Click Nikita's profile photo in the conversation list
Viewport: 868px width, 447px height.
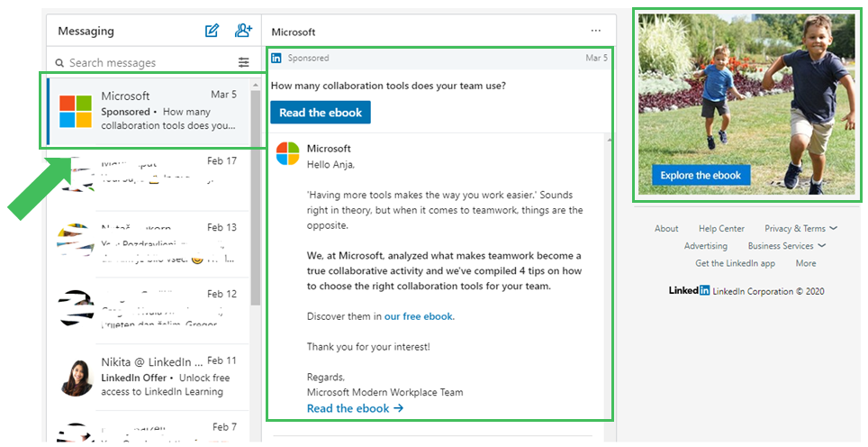coord(76,378)
